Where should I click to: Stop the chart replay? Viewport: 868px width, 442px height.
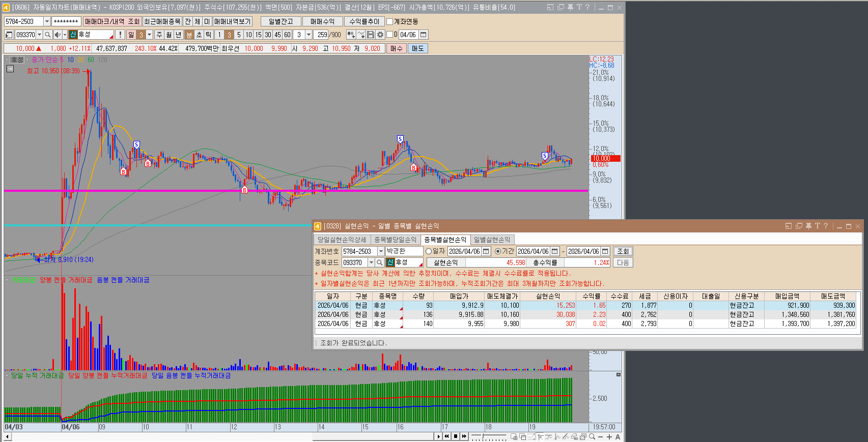click(456, 436)
